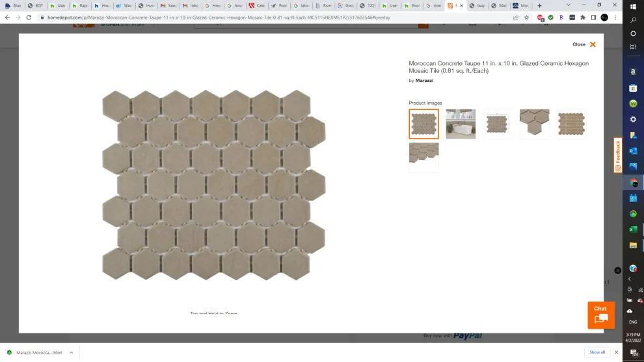
Task: Switch to the Wav tab
Action: click(124, 6)
